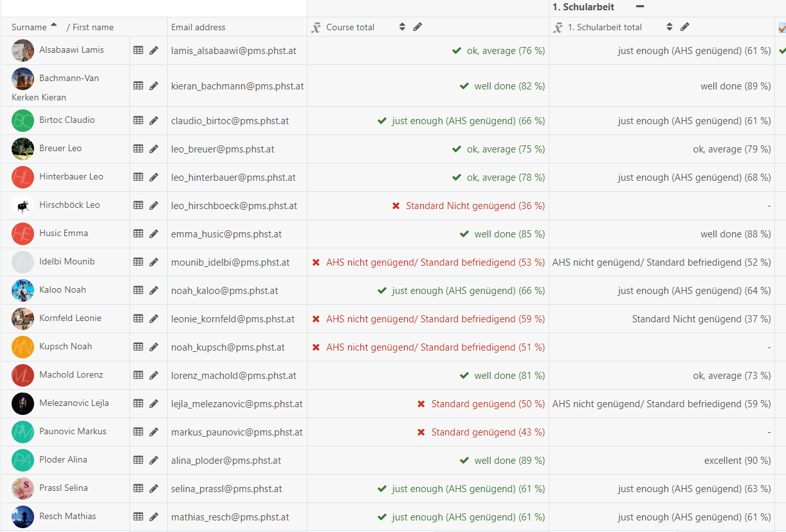The height and width of the screenshot is (532, 786).
Task: Edit Course total column via pencil icon
Action: click(417, 27)
